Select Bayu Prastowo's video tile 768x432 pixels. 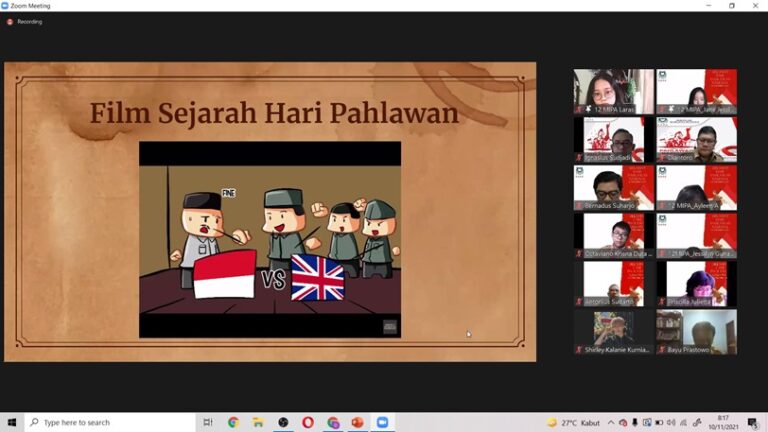(696, 332)
